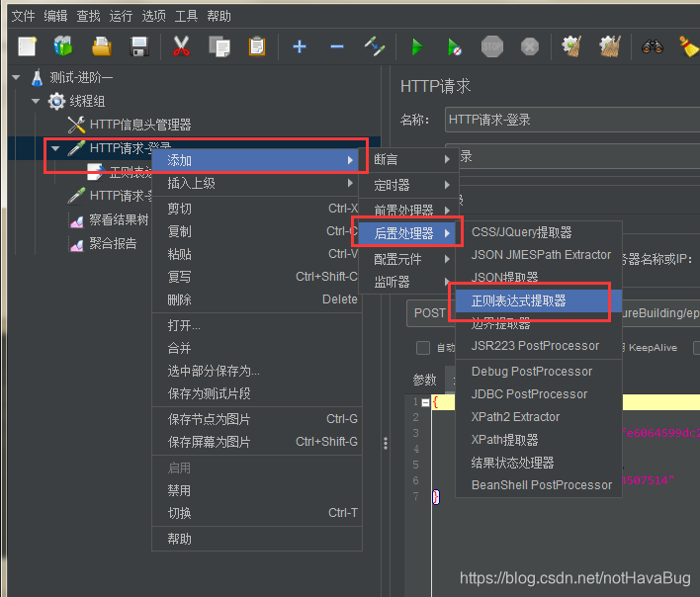Open the 定时器 submenu

[x=408, y=185]
